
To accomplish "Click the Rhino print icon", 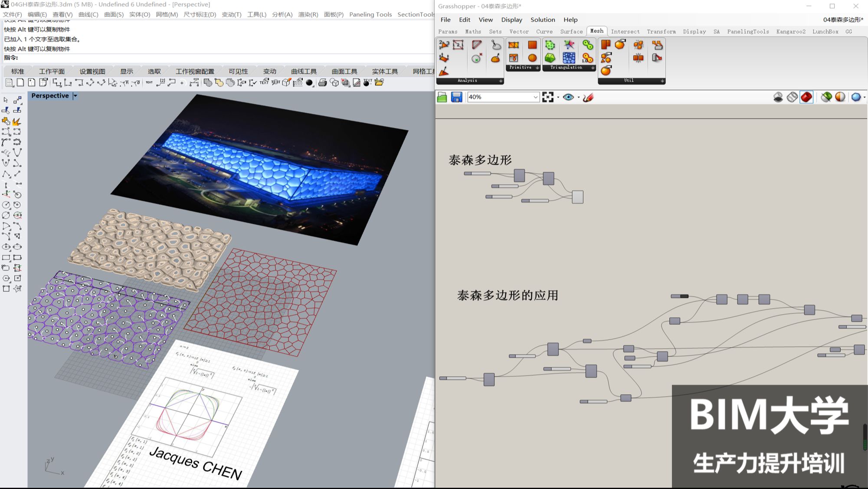I will point(322,82).
